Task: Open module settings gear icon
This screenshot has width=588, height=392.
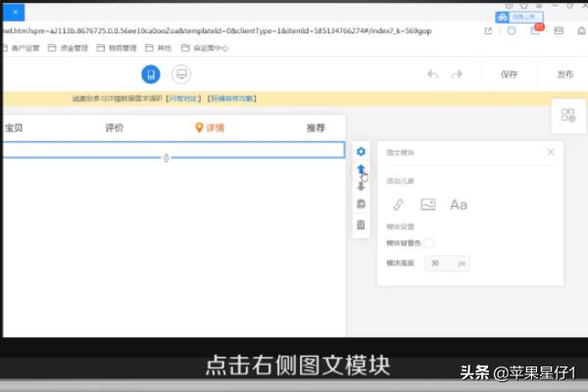Action: 361,151
